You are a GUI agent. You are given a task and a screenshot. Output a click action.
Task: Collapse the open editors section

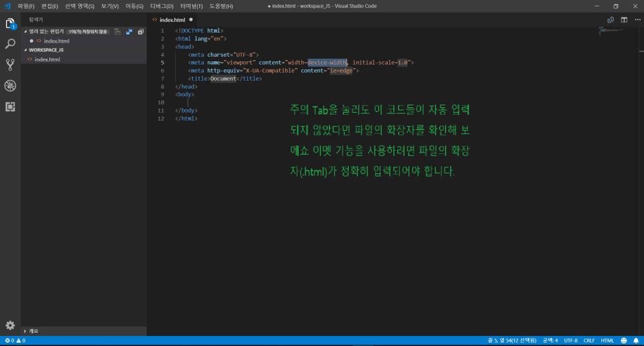point(25,31)
